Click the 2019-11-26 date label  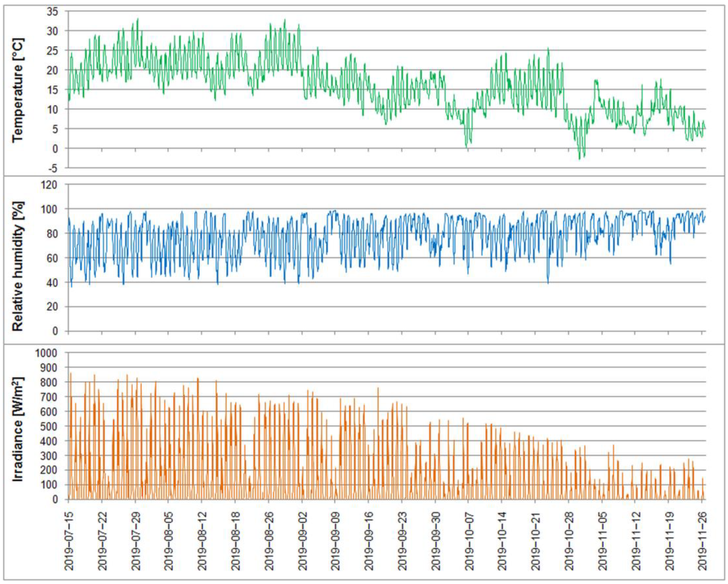point(703,541)
